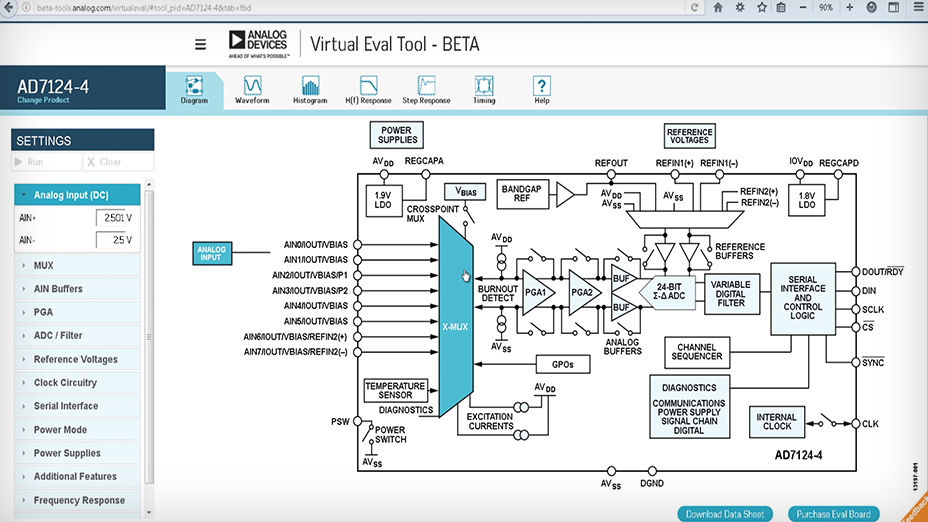
Task: Edit the AIN- voltage field
Action: [115, 240]
